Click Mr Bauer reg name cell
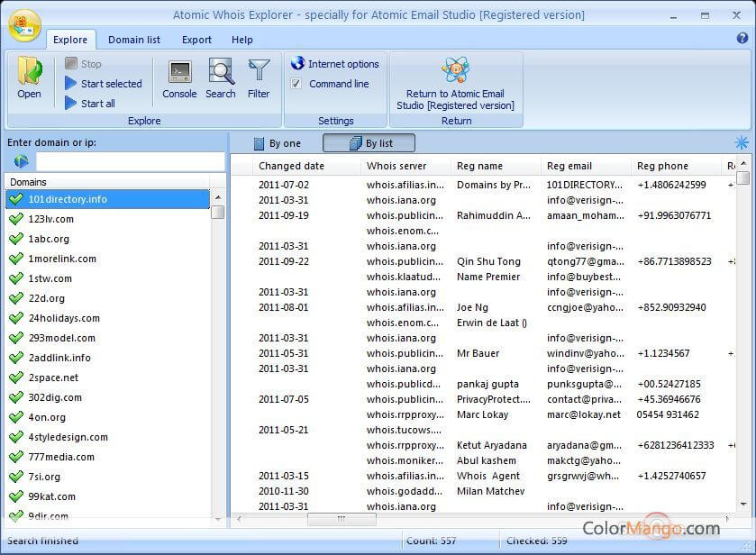756x555 pixels. pos(478,353)
